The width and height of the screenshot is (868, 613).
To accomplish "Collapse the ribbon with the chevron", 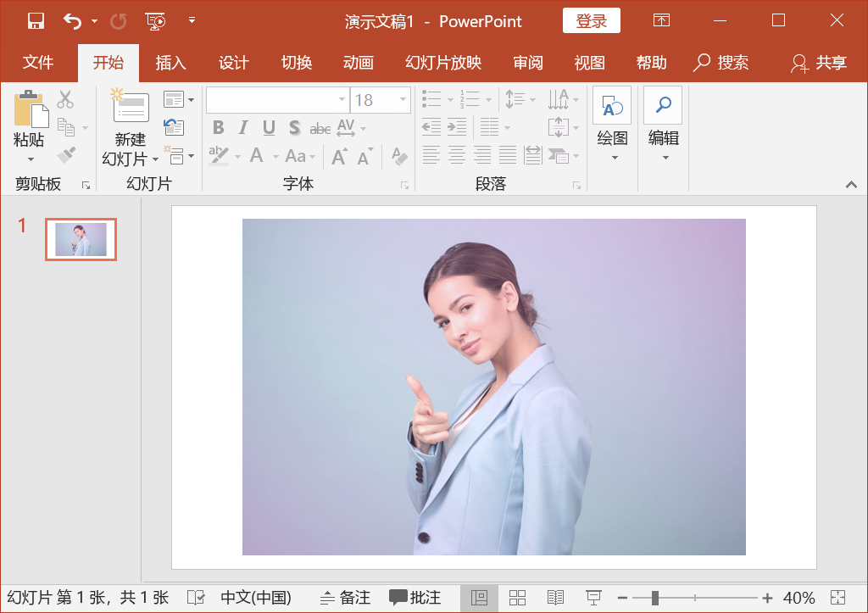I will click(x=851, y=185).
